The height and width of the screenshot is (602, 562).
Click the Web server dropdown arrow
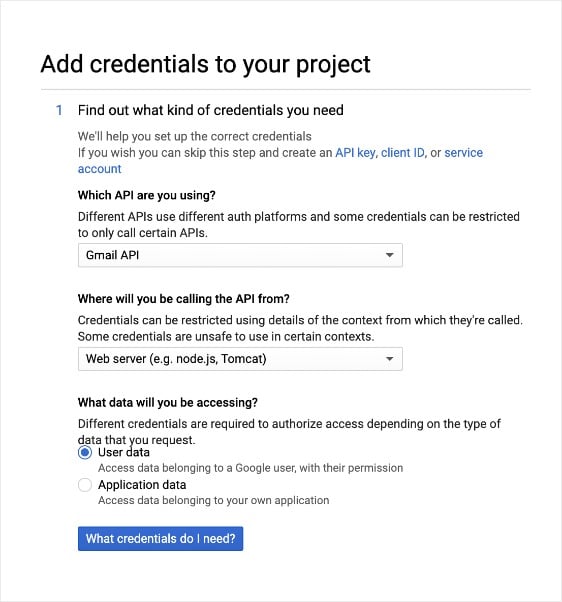(x=389, y=359)
